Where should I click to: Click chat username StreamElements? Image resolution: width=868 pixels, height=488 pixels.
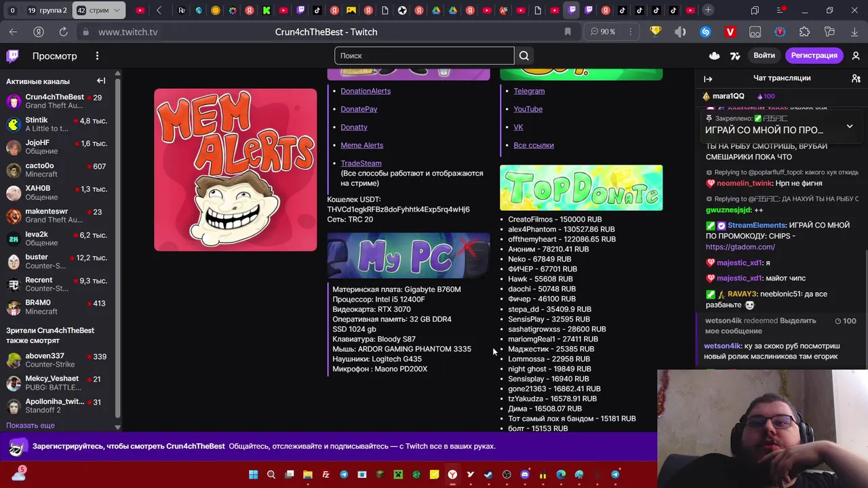757,225
